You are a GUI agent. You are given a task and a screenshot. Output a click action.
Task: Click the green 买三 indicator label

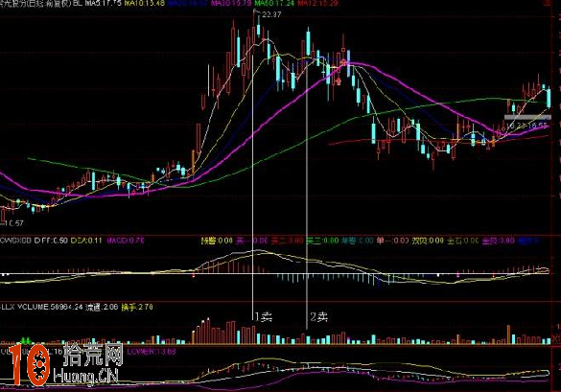click(322, 241)
